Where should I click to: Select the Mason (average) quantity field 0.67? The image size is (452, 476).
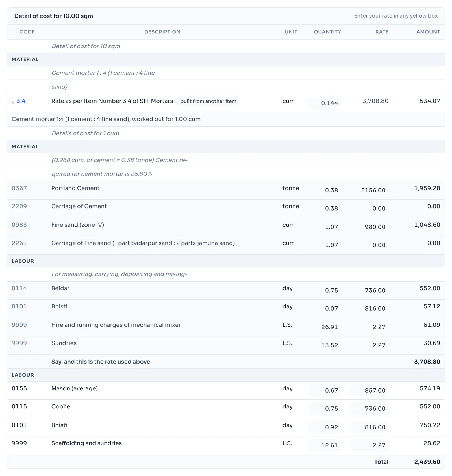click(x=325, y=390)
